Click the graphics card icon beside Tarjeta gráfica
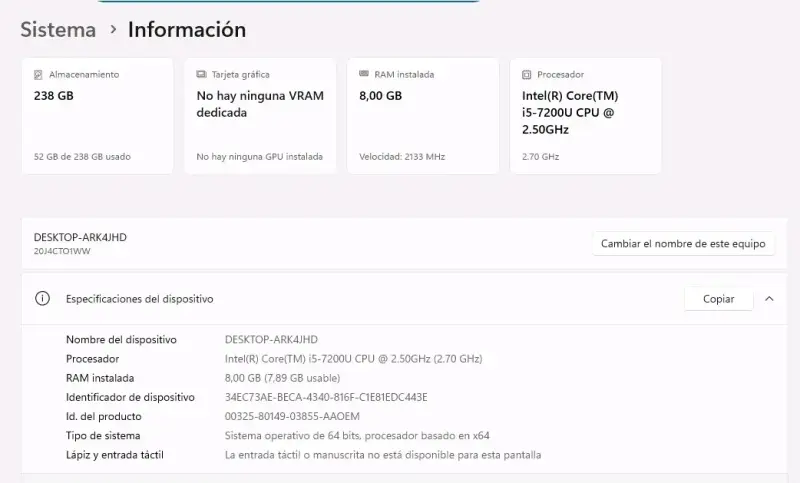Image resolution: width=800 pixels, height=483 pixels. pyautogui.click(x=201, y=74)
